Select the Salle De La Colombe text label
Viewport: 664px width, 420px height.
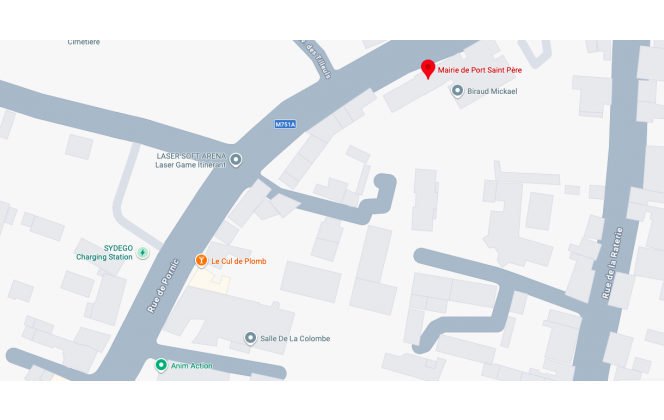(295, 338)
